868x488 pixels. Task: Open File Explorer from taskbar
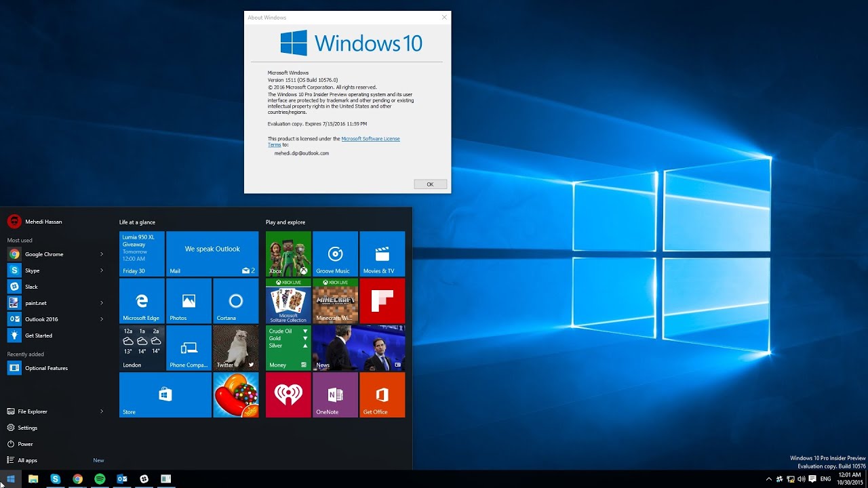tap(33, 479)
